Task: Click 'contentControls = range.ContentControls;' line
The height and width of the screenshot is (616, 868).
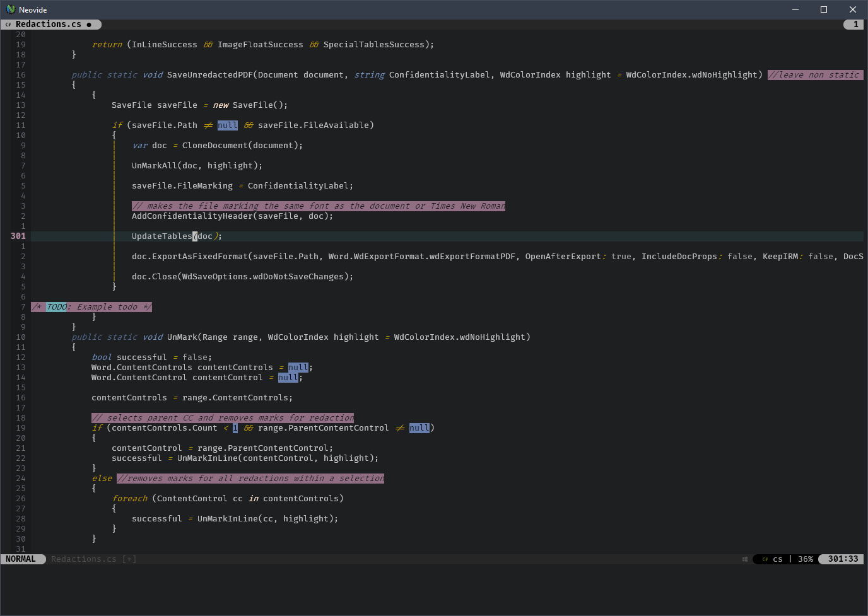Action: pos(192,398)
